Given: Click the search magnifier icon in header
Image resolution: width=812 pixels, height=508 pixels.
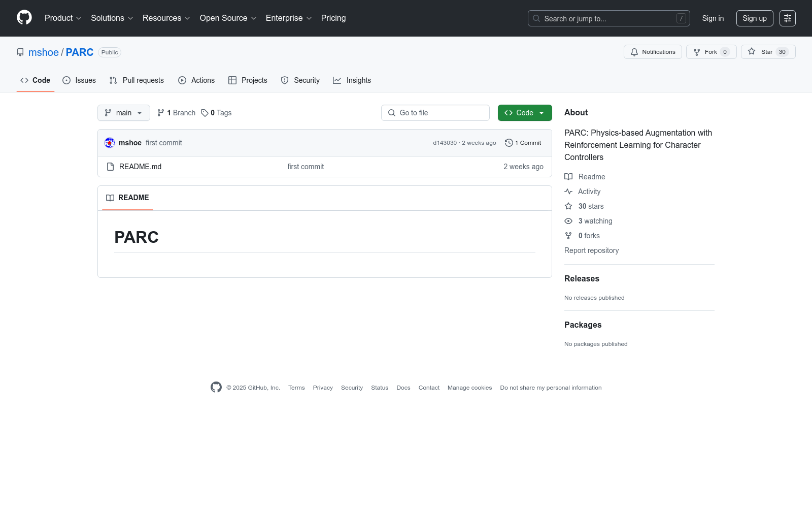Looking at the screenshot, I should (536, 18).
